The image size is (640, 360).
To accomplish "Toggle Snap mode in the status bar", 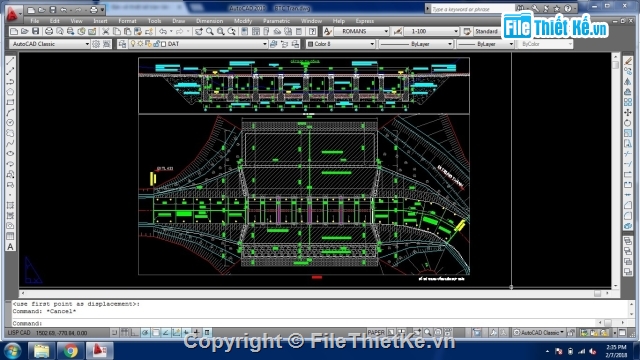I will pyautogui.click(x=115, y=333).
